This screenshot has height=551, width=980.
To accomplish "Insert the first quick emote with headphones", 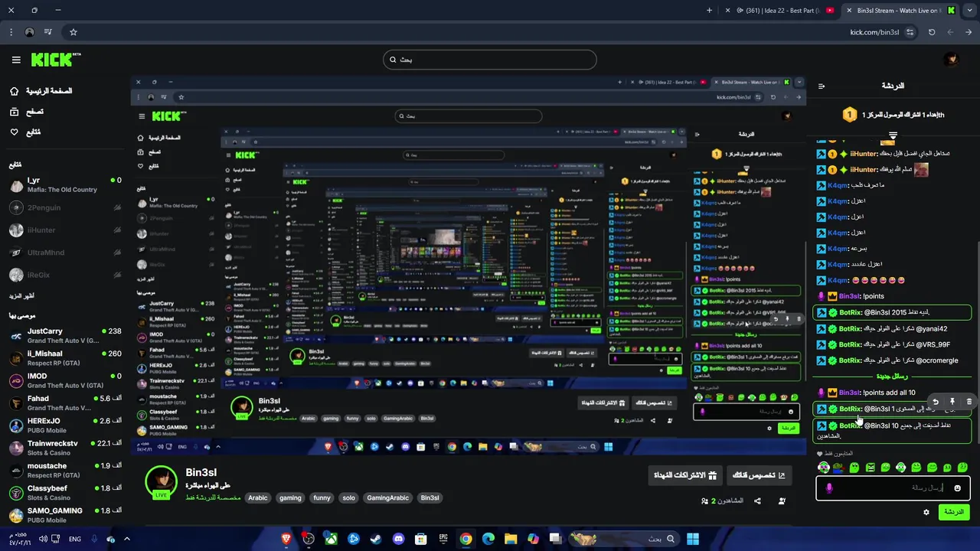I will (824, 467).
